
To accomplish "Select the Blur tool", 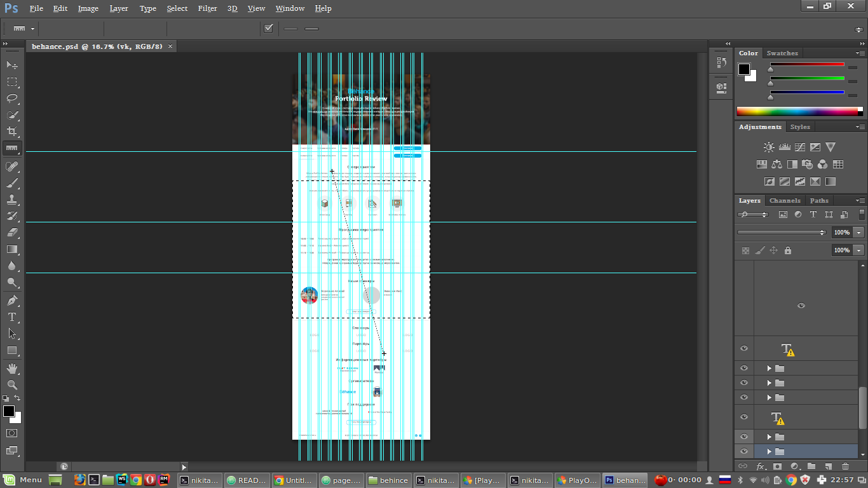I will 12,266.
